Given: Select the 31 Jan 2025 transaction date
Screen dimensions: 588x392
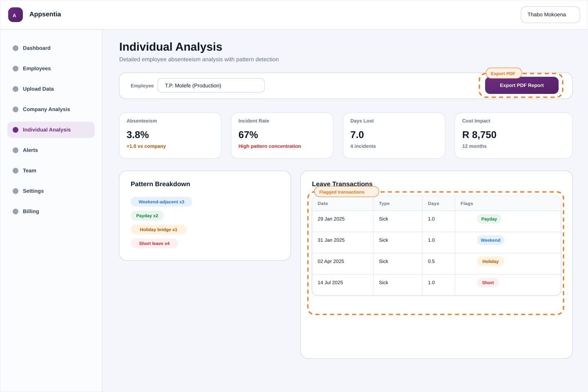Looking at the screenshot, I should pos(331,240).
